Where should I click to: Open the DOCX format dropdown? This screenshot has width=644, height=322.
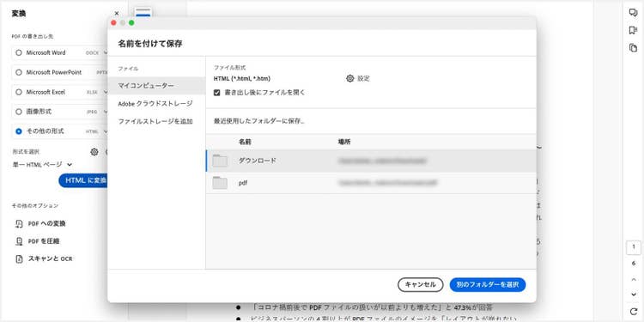click(105, 53)
